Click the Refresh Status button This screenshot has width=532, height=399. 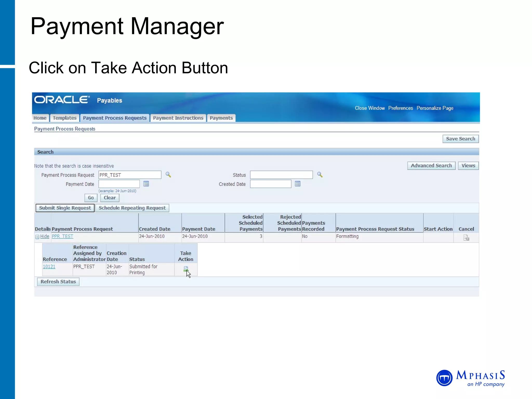click(58, 282)
